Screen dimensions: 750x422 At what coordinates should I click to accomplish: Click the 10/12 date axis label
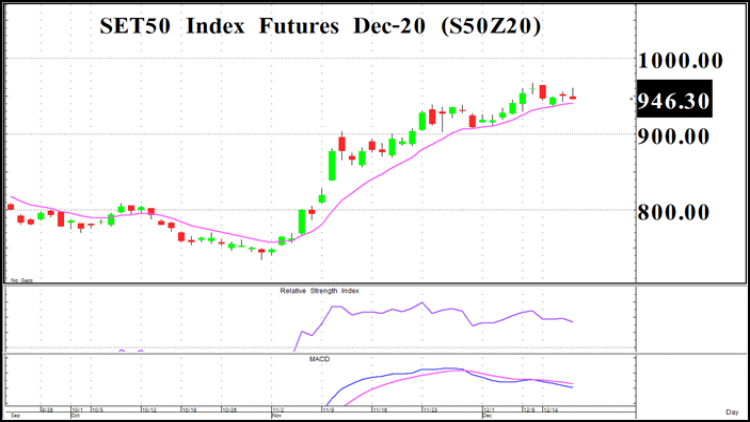pos(149,410)
